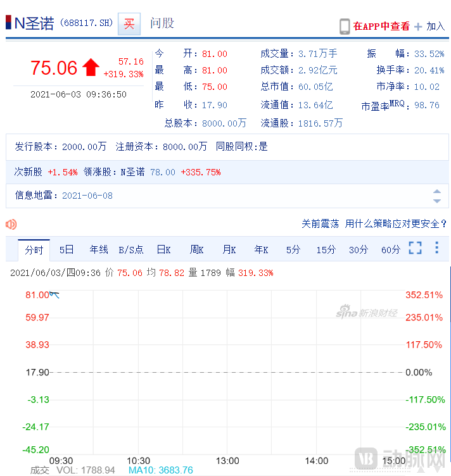
Task: Open 在APP中查看 link
Action: coord(381,26)
